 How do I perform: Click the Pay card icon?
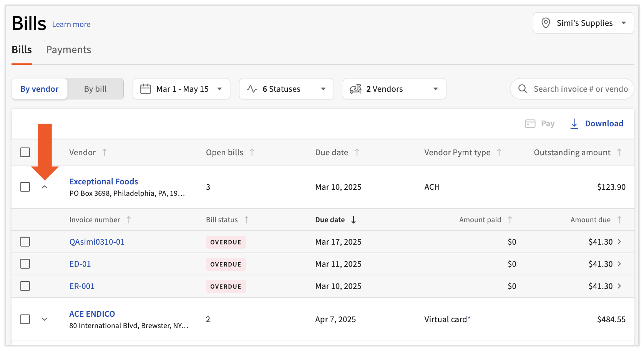click(x=530, y=124)
